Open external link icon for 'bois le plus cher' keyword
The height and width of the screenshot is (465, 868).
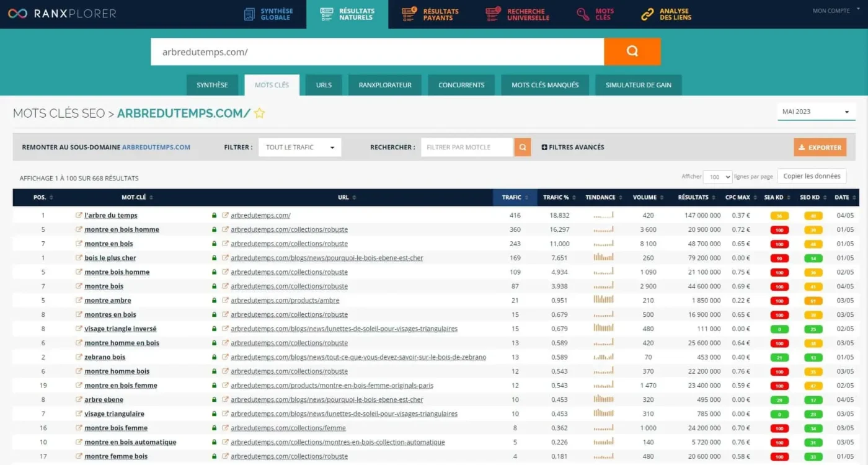79,258
